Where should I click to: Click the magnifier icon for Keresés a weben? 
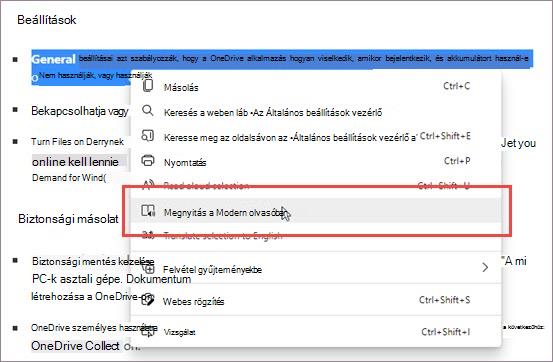point(147,111)
